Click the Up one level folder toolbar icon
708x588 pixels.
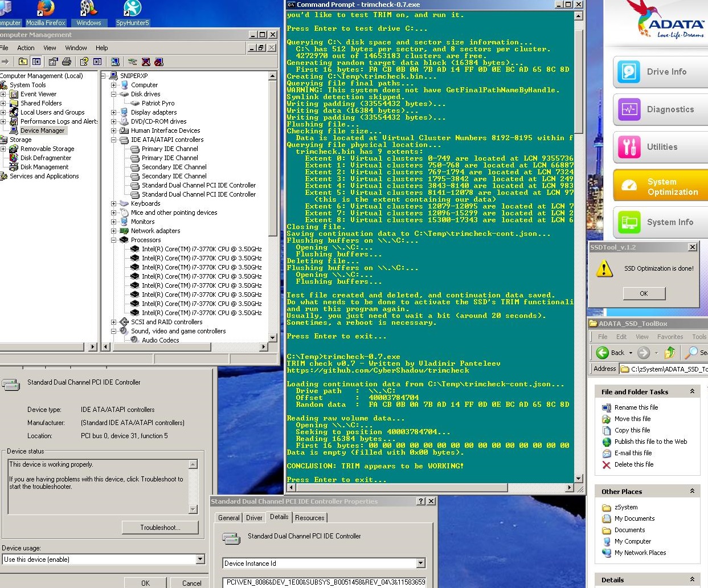coord(23,62)
